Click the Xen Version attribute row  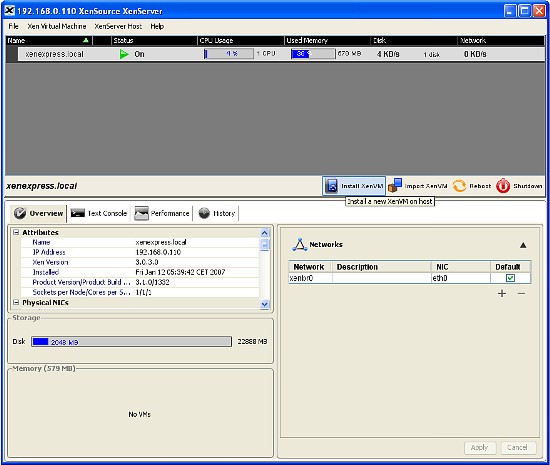pos(140,262)
